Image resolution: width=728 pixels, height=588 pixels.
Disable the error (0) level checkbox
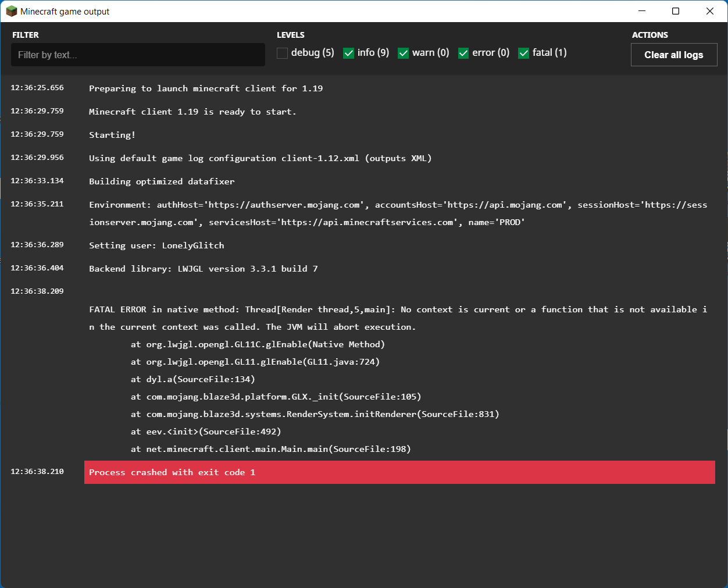463,53
